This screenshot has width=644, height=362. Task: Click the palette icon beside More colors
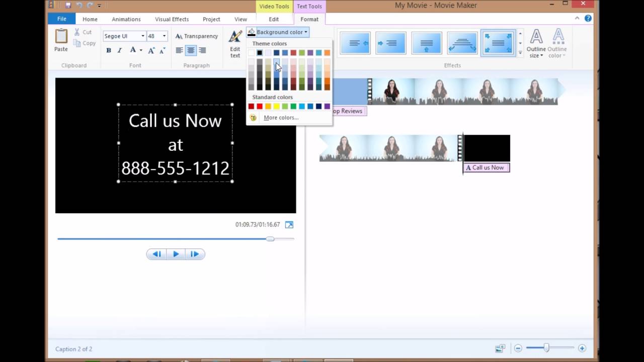(x=253, y=118)
